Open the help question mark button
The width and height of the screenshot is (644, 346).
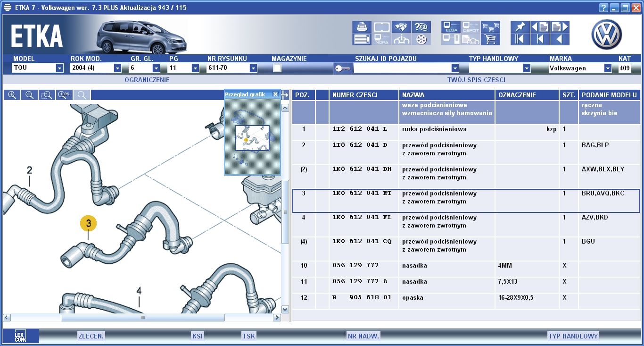(603, 8)
